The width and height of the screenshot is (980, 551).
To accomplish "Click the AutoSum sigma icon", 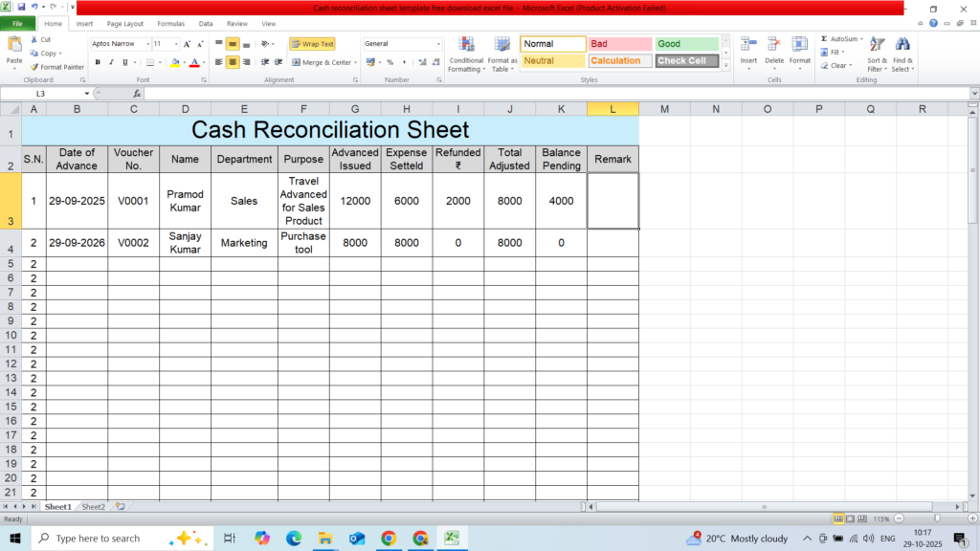I will 825,39.
